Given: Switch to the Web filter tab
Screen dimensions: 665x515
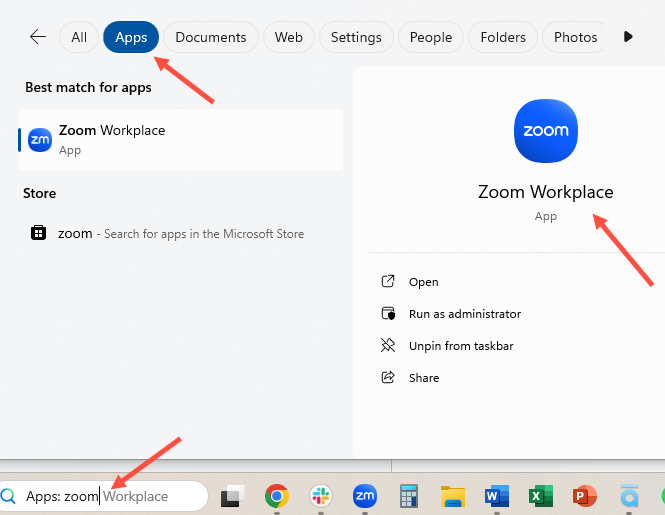Looking at the screenshot, I should [288, 37].
